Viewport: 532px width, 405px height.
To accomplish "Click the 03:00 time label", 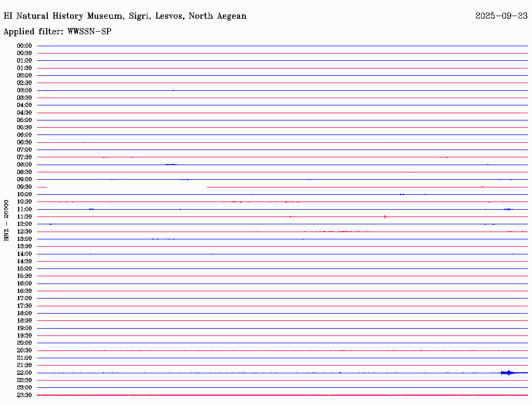I will coord(24,90).
